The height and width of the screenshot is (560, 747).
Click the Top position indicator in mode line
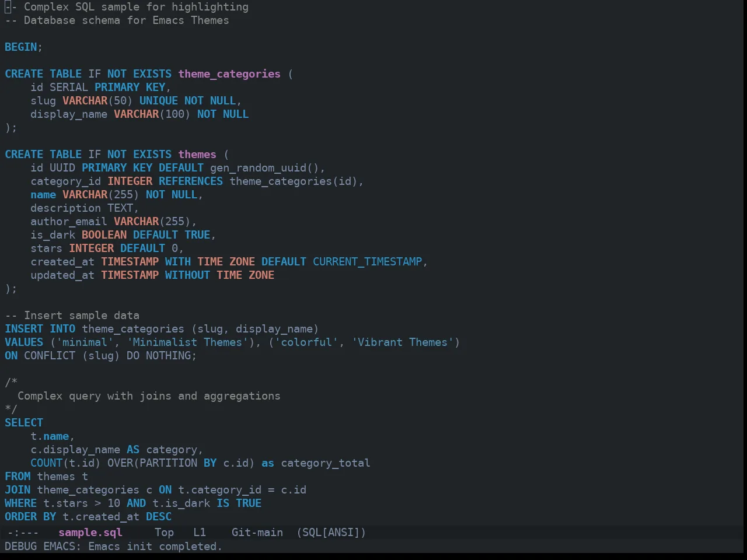[164, 532]
